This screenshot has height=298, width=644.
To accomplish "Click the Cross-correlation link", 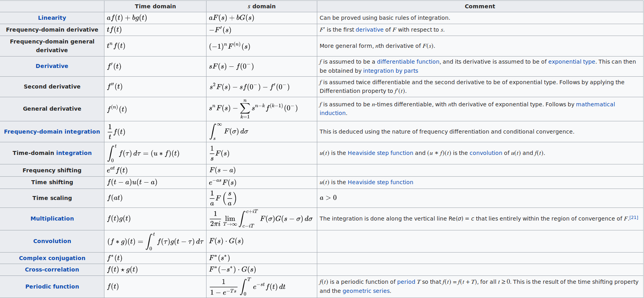I will point(52,270).
